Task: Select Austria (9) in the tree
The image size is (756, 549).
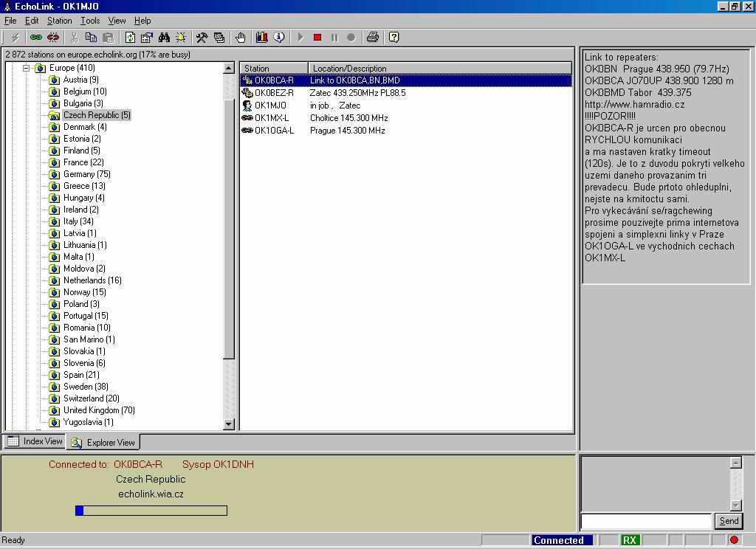Action: click(81, 80)
